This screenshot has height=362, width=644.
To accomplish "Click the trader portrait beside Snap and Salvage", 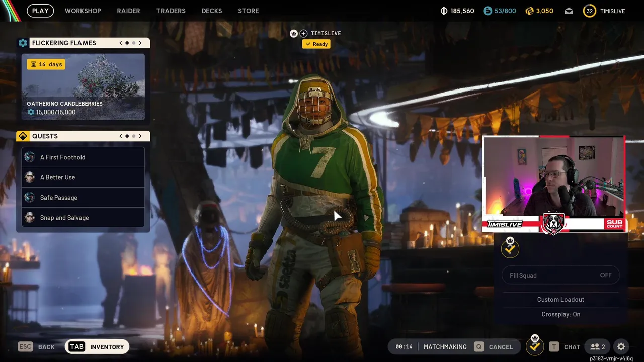I will [30, 217].
